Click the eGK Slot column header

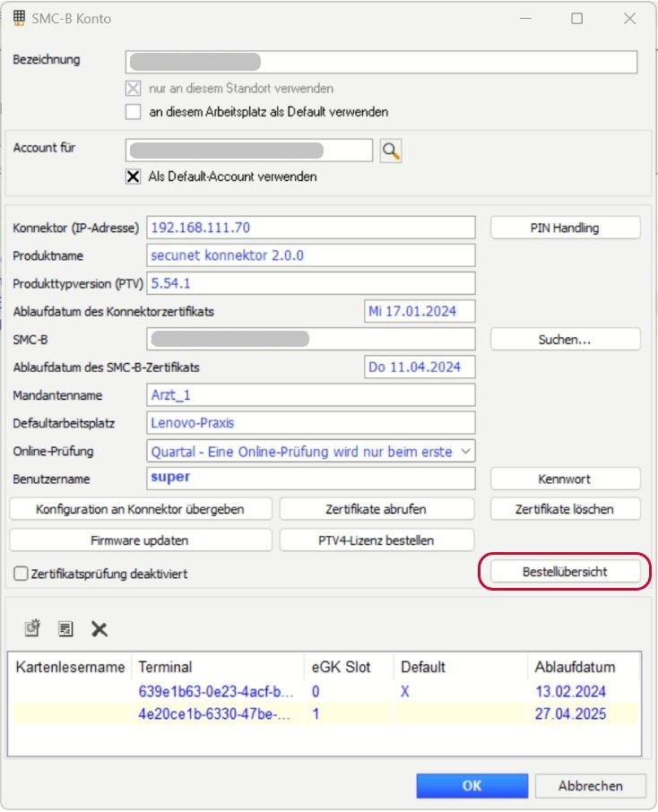pos(350,667)
